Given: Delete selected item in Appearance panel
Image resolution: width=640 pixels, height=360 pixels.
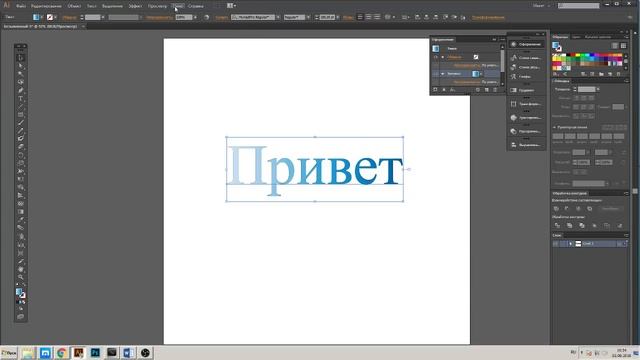Looking at the screenshot, I should click(495, 90).
